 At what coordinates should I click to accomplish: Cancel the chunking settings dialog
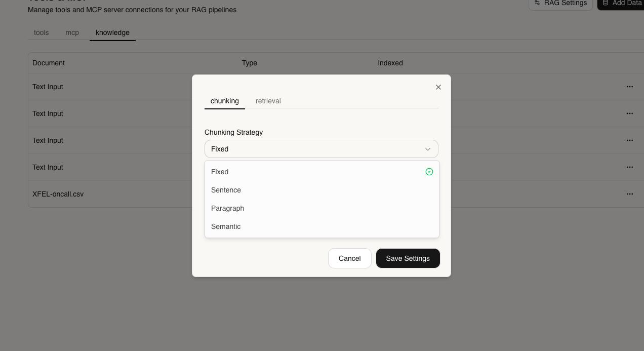tap(350, 258)
